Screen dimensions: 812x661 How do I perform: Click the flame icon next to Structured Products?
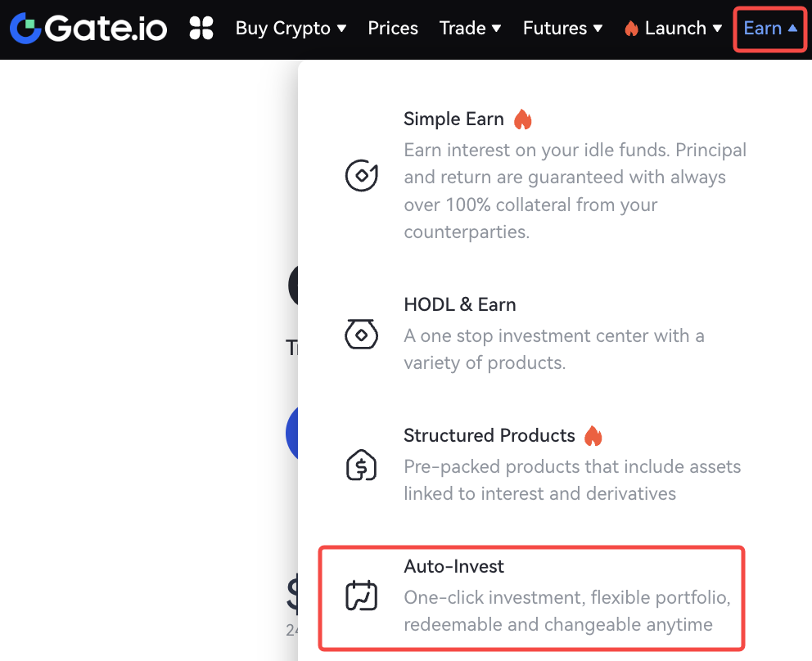point(593,436)
